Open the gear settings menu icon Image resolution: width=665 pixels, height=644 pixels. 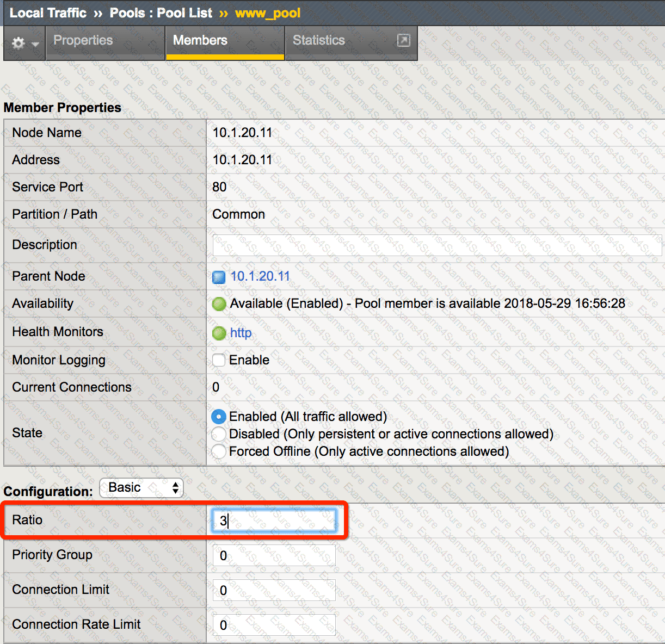point(19,43)
